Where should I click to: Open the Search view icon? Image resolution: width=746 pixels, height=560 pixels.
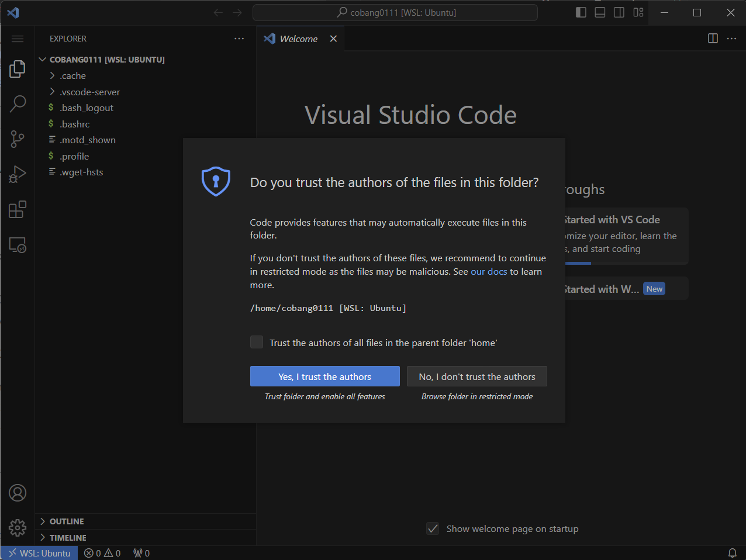point(18,104)
